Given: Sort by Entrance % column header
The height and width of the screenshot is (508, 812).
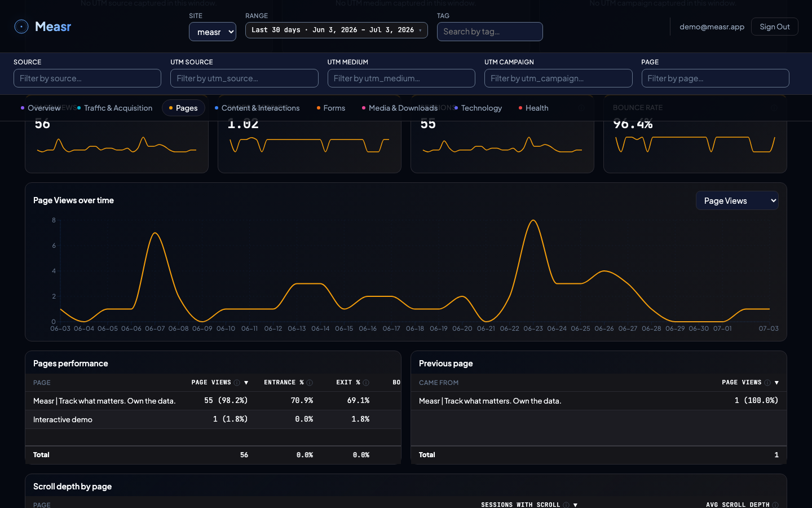Looking at the screenshot, I should coord(284,383).
